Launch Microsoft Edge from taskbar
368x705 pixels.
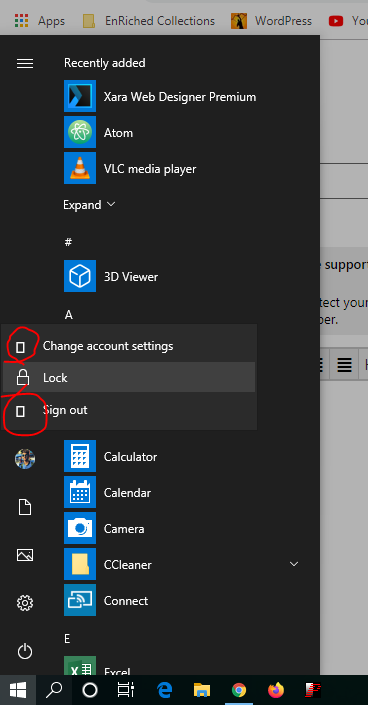[x=165, y=690]
